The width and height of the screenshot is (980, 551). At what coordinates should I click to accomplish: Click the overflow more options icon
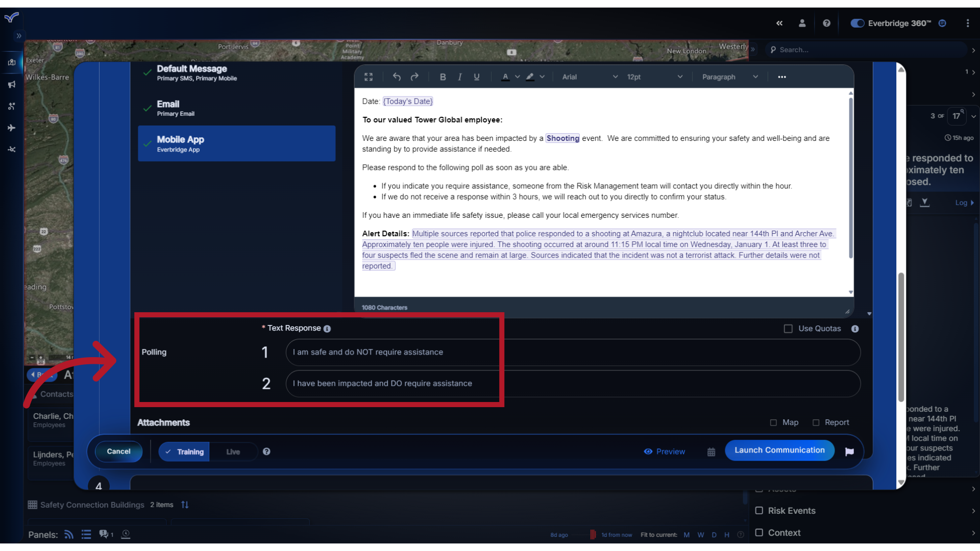tap(781, 77)
